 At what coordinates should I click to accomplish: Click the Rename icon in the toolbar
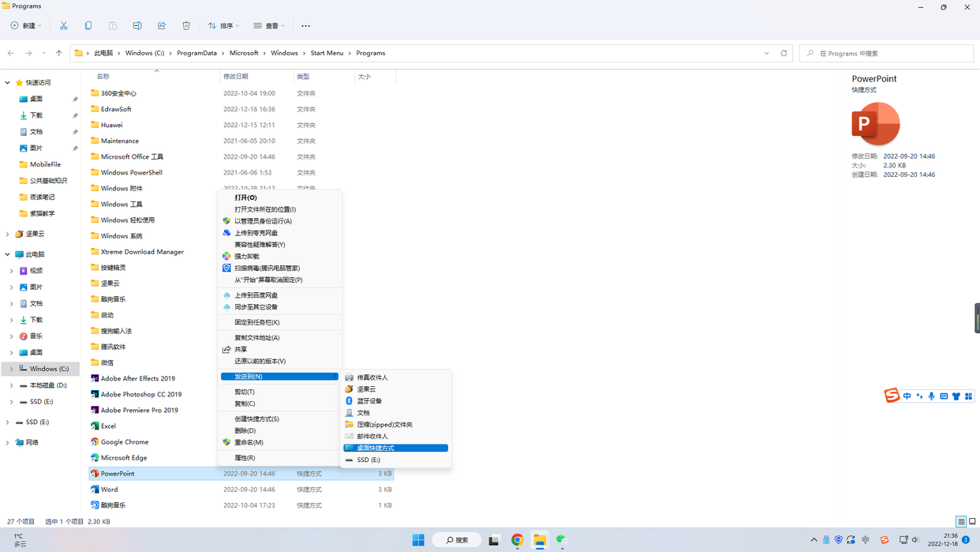[x=137, y=26]
